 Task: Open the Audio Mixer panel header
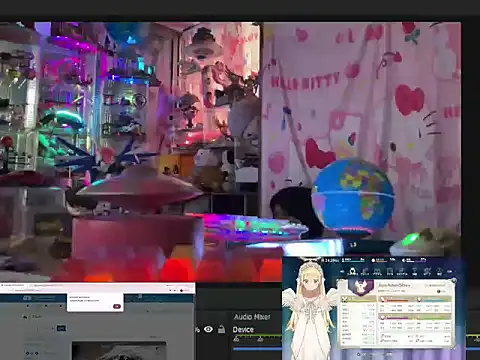(252, 317)
